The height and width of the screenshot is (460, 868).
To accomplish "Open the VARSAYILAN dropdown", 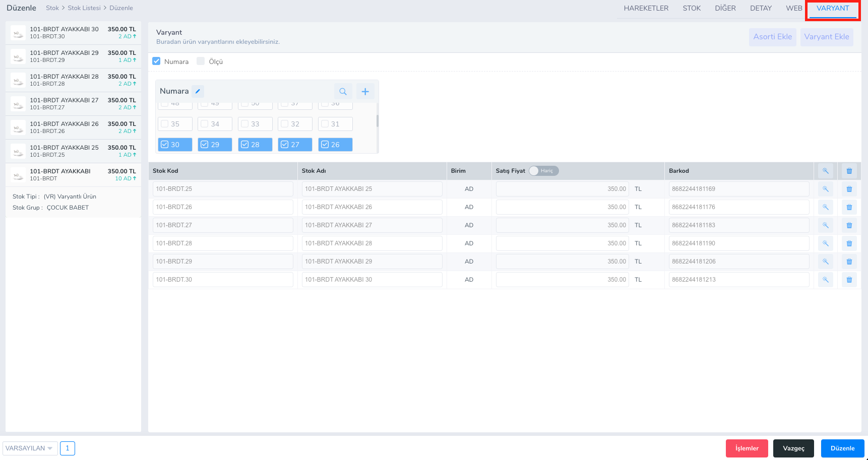I will click(x=30, y=448).
